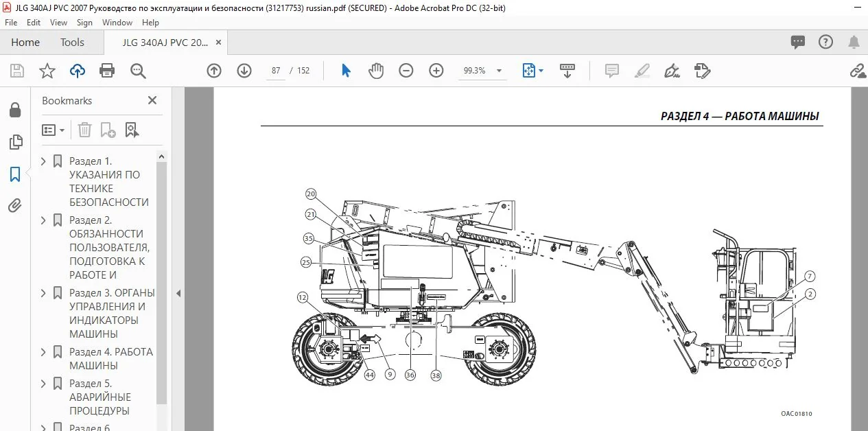Screen dimensions: 868x431
Task: Zoom in using the plus circle icon
Action: [x=436, y=71]
